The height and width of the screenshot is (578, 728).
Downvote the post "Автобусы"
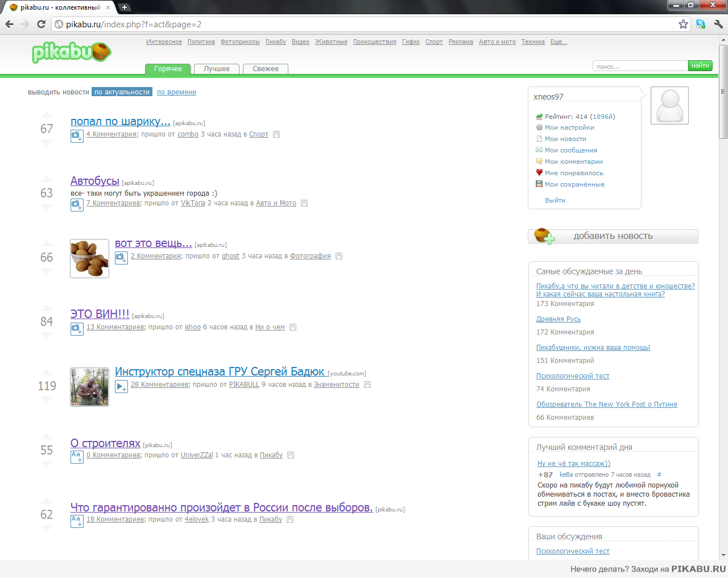[x=47, y=207]
